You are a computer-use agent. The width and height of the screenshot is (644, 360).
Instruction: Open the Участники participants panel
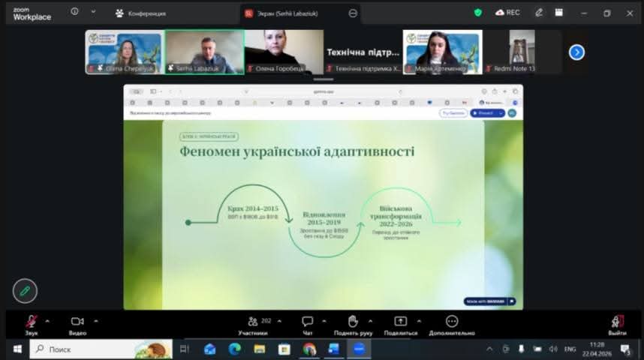[x=253, y=322]
